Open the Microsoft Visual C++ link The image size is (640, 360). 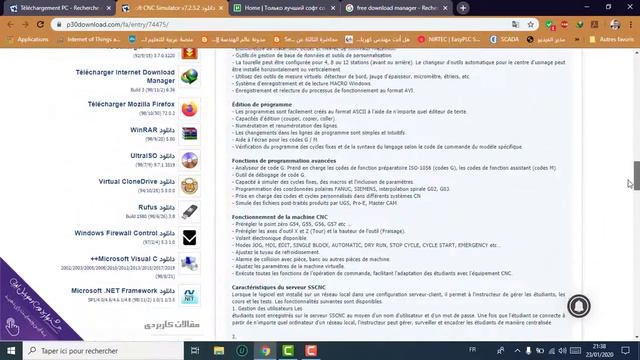(133, 259)
